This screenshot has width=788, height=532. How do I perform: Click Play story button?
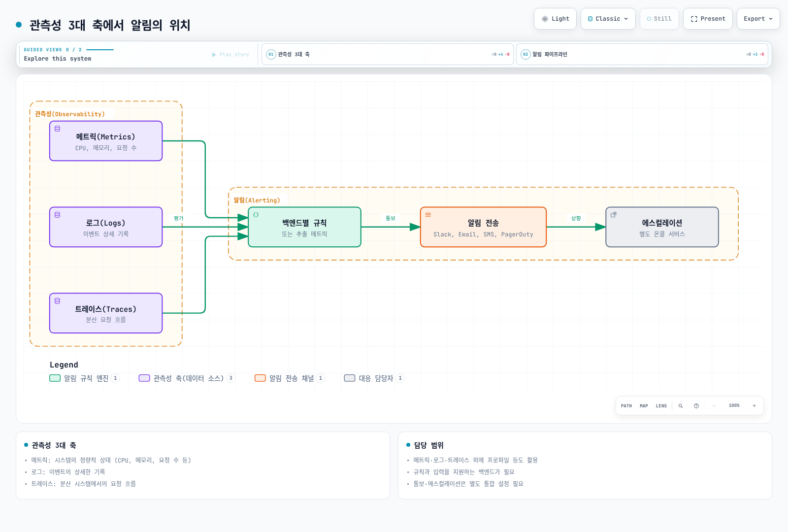[x=230, y=55]
